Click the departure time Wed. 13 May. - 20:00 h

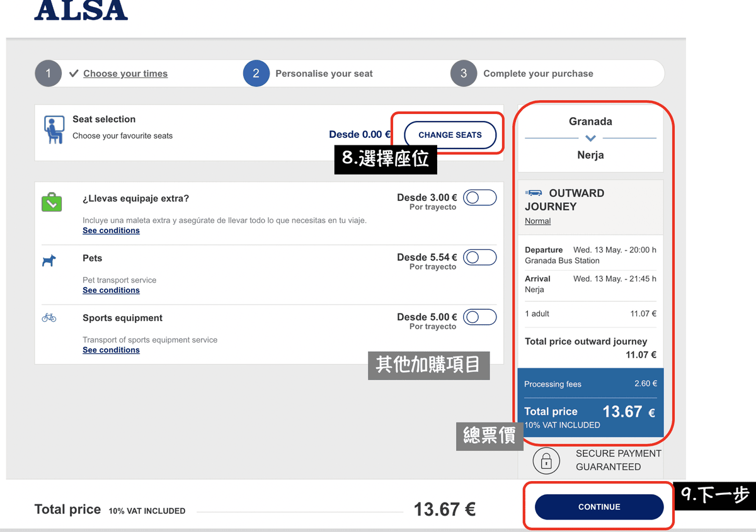click(615, 250)
